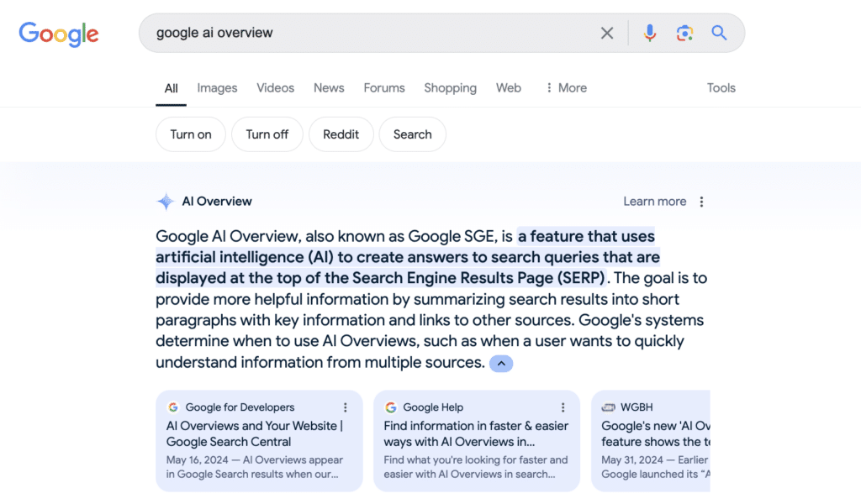The image size is (861, 504).
Task: Follow the Learn more link
Action: coord(654,202)
